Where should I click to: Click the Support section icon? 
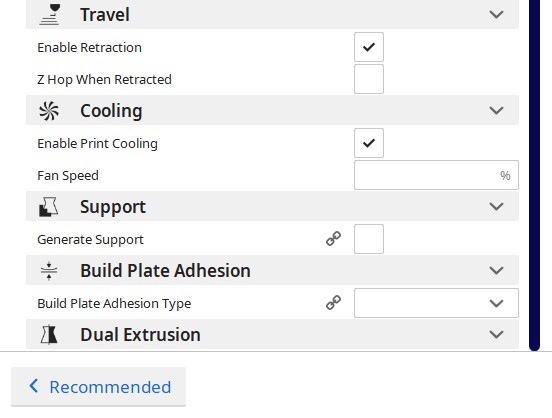(49, 207)
